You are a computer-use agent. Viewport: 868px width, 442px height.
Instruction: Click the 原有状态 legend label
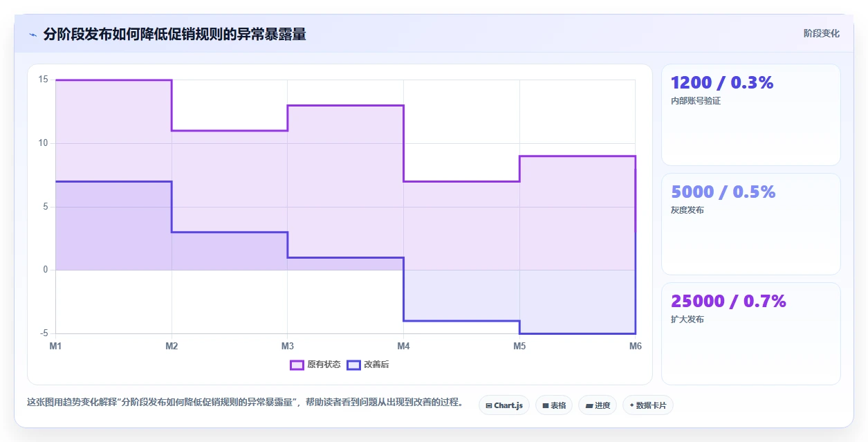(324, 365)
